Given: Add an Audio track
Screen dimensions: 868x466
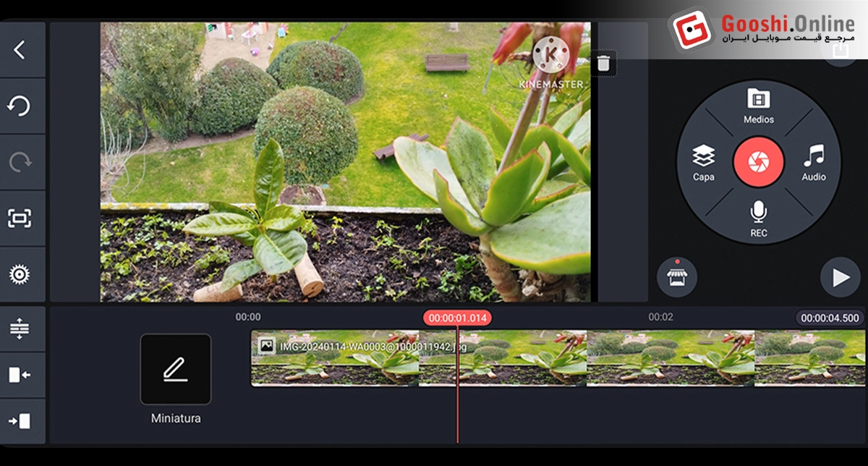Looking at the screenshot, I should (814, 162).
